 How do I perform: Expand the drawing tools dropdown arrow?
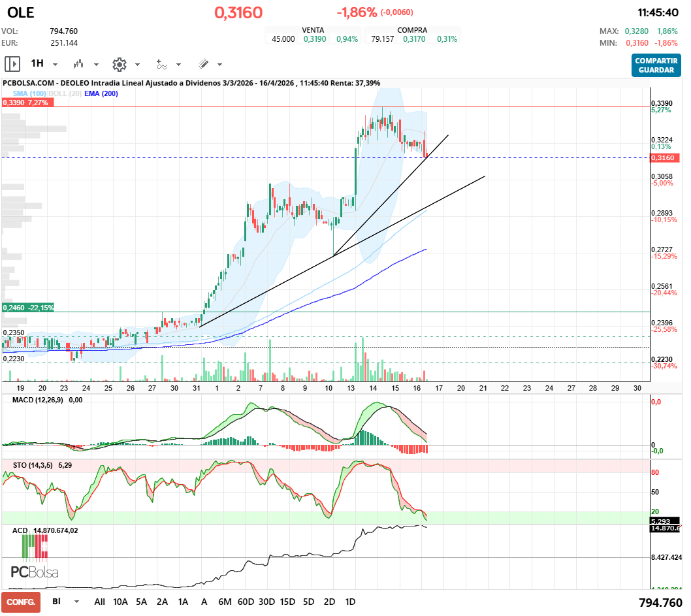pos(219,65)
